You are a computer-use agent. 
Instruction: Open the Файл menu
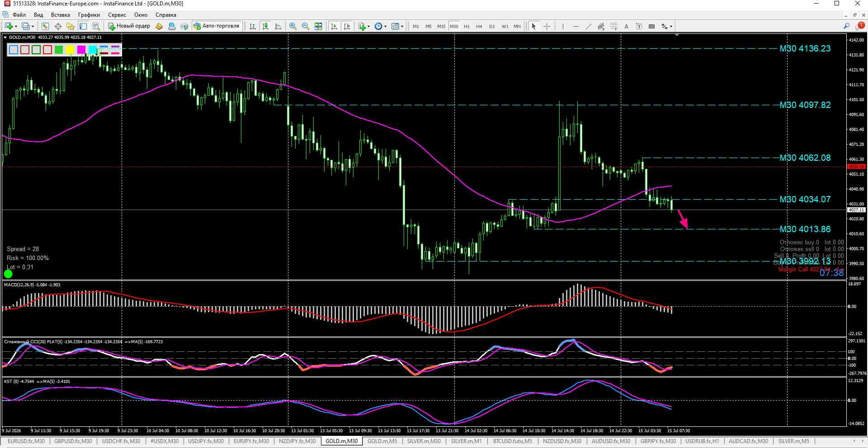[19, 15]
